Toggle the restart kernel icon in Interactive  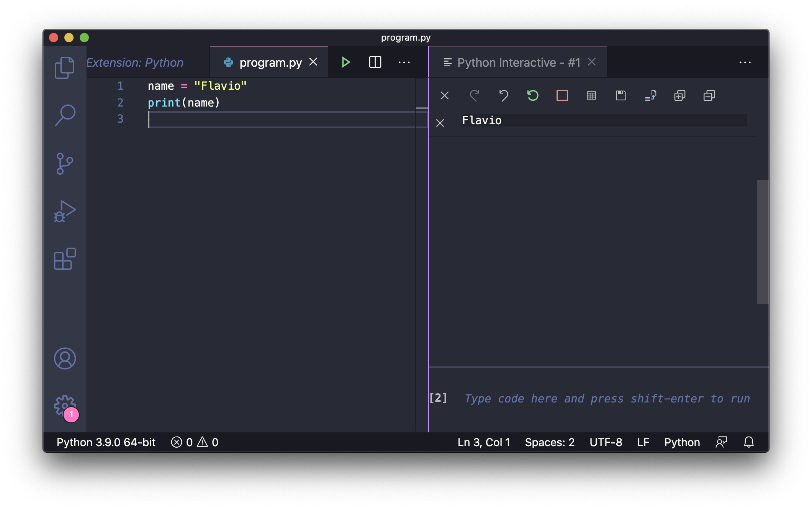[532, 95]
